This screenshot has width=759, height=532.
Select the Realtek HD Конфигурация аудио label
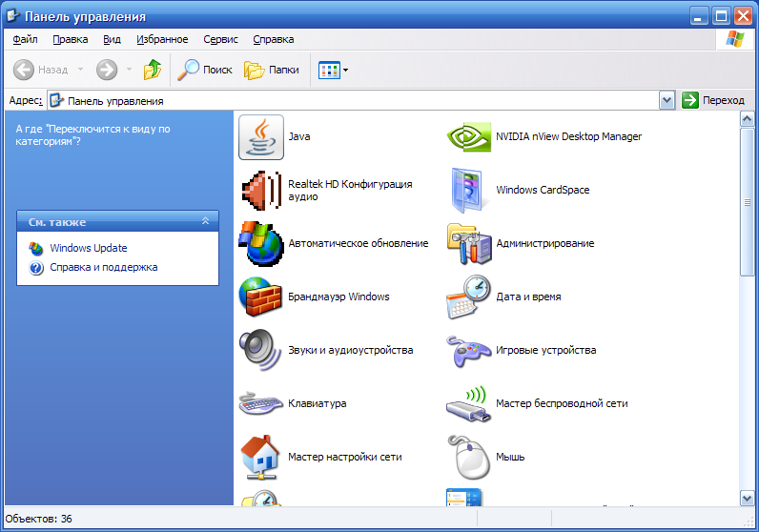(x=350, y=191)
